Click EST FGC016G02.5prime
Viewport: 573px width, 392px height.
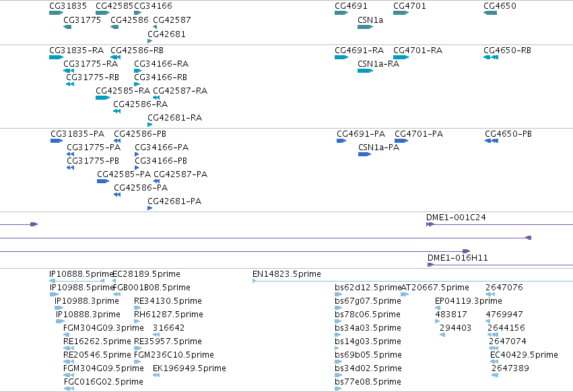point(104,382)
